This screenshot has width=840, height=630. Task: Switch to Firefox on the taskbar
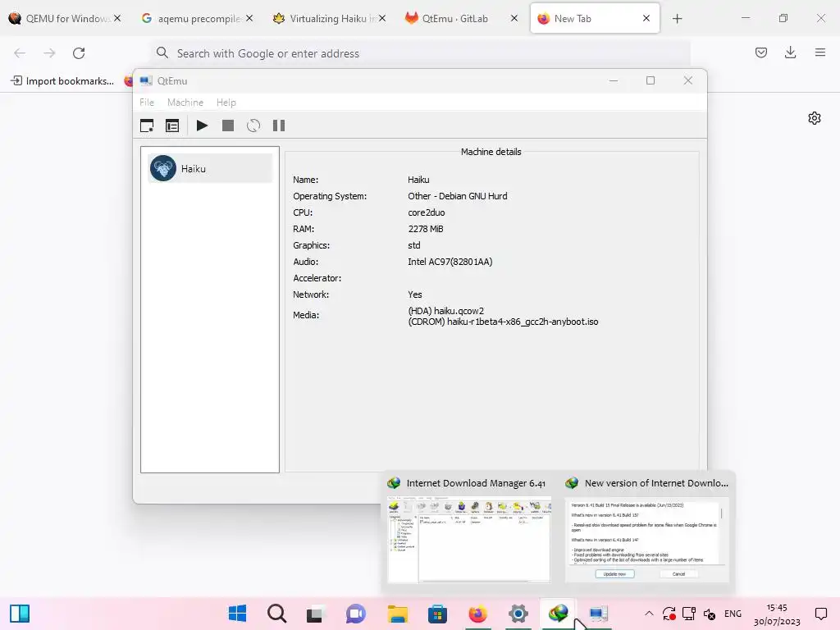click(478, 614)
